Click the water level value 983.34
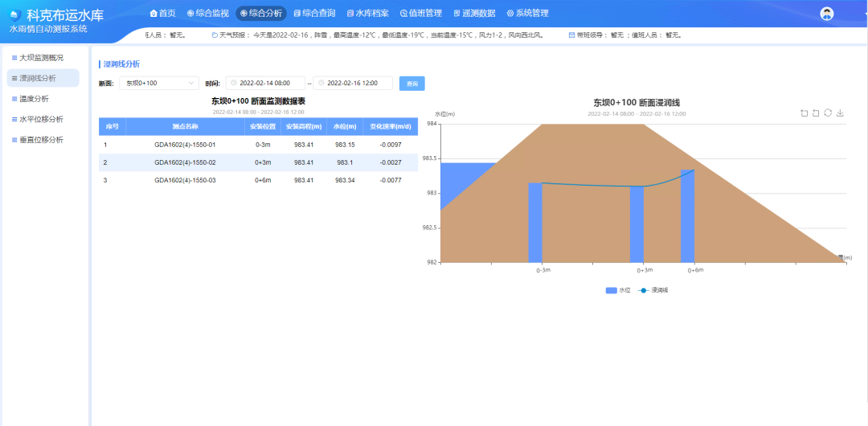The image size is (868, 426). tap(345, 181)
